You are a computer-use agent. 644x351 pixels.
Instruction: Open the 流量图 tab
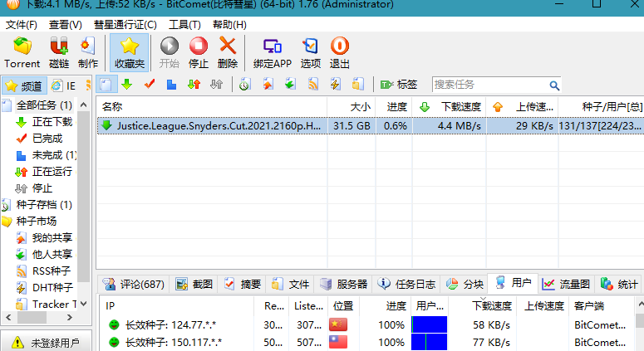[x=567, y=284]
